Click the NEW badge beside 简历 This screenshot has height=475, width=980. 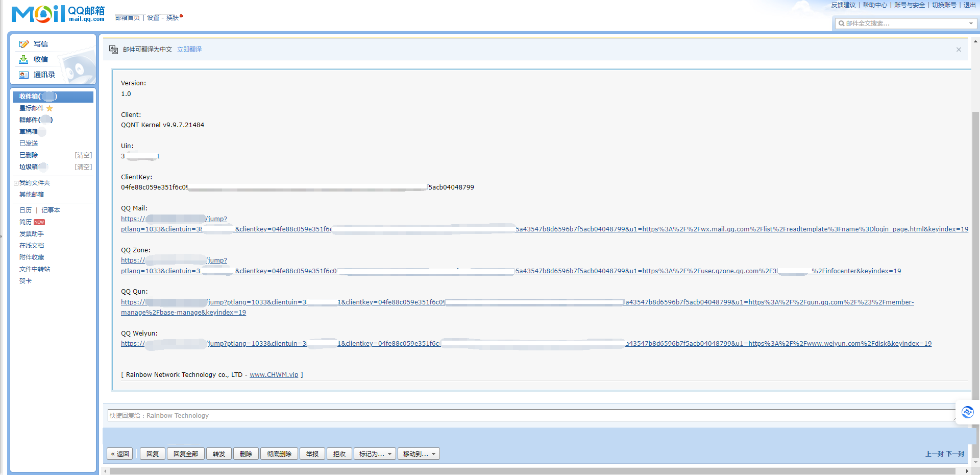pos(39,222)
